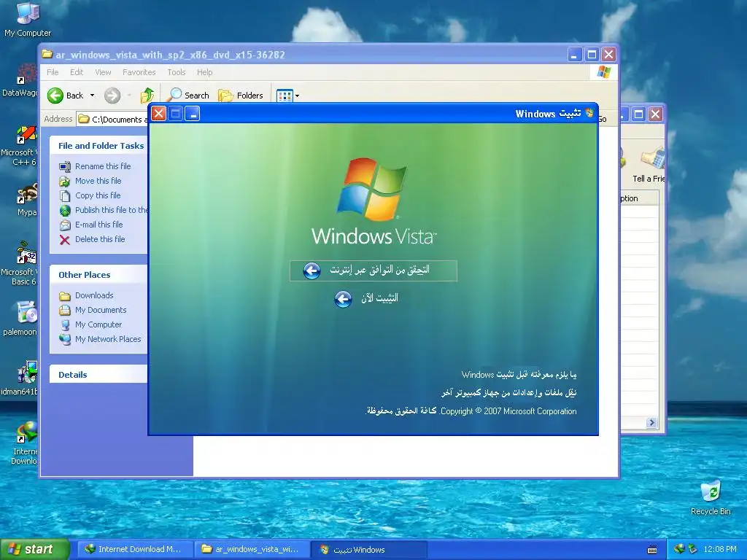Click the ما يلزم معرفته قبل تثبيت Windows link
Screen dimensions: 747x560
click(519, 375)
